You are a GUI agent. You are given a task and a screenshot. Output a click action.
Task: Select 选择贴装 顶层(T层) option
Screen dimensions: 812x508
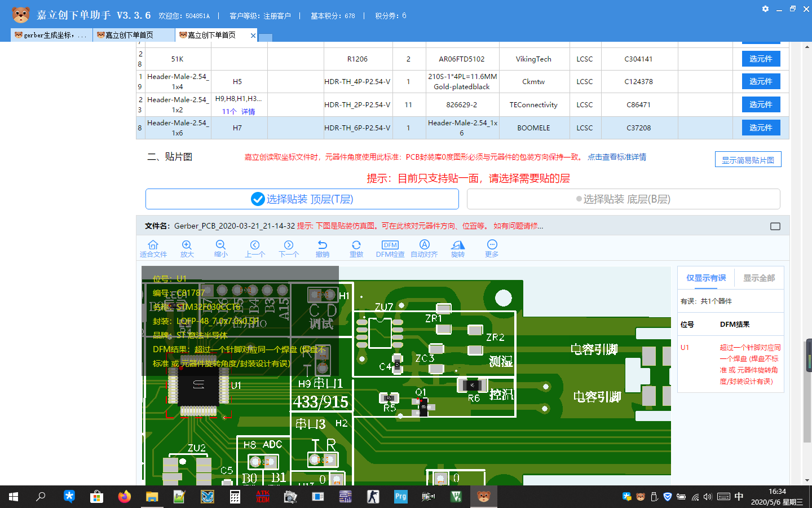click(302, 199)
